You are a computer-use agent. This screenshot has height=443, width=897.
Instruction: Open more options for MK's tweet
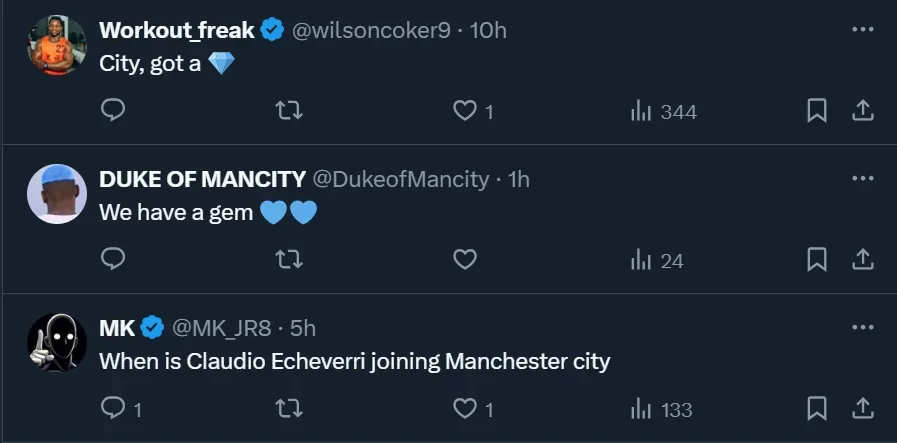(x=862, y=327)
